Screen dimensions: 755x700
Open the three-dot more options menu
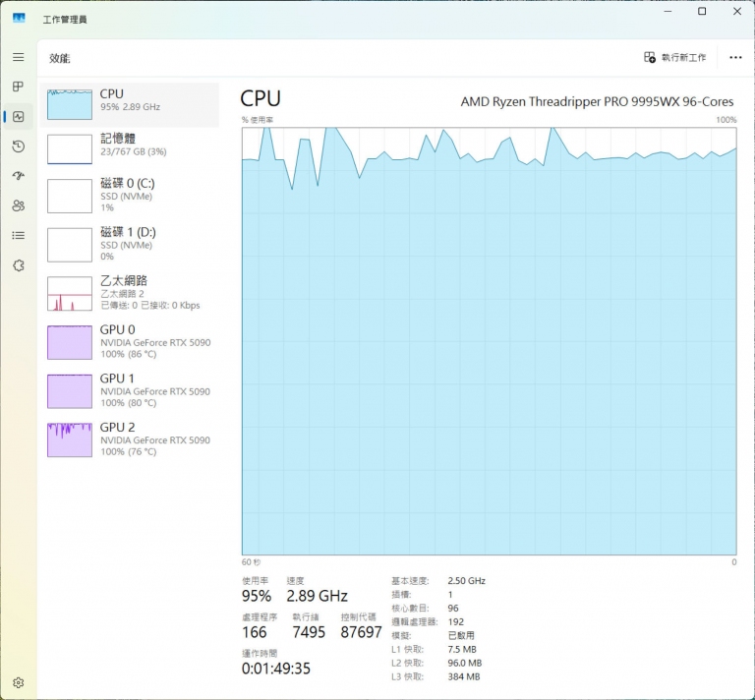pyautogui.click(x=735, y=58)
